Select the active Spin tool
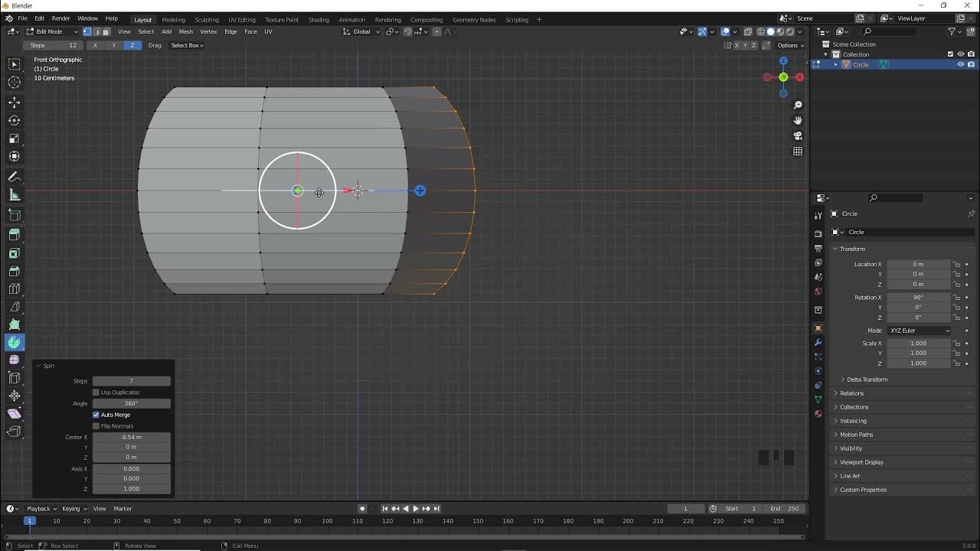The height and width of the screenshot is (551, 980). [15, 342]
